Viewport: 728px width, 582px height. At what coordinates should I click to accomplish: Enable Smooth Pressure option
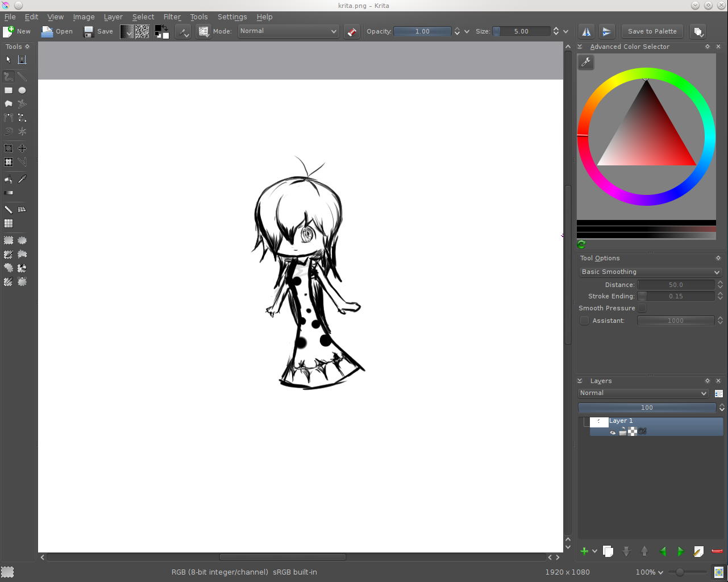click(642, 307)
